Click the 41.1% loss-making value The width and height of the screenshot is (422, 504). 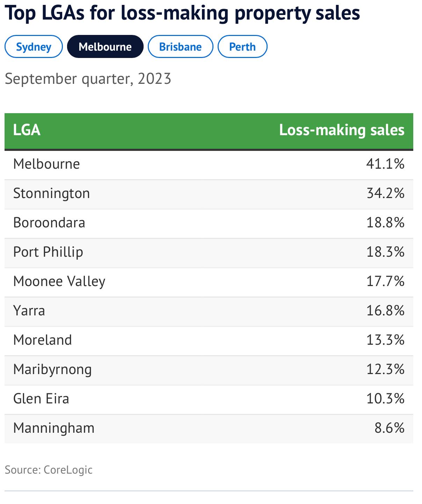click(385, 164)
